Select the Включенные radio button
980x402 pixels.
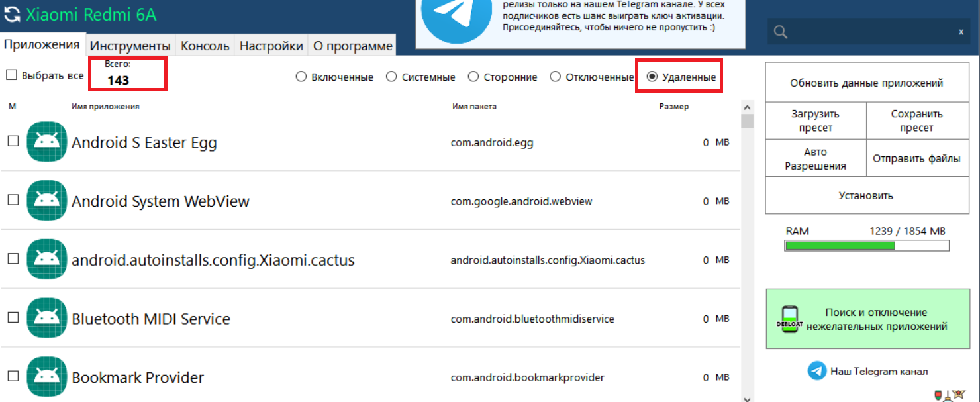pyautogui.click(x=301, y=77)
